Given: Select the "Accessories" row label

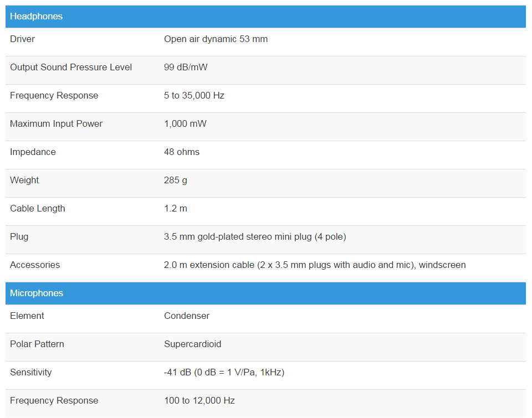Looking at the screenshot, I should [35, 265].
